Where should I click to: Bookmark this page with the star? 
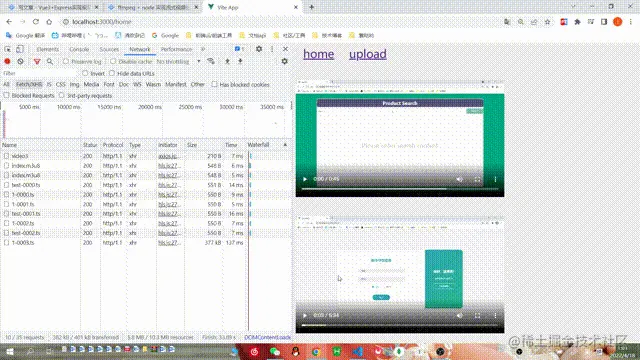pyautogui.click(x=547, y=22)
